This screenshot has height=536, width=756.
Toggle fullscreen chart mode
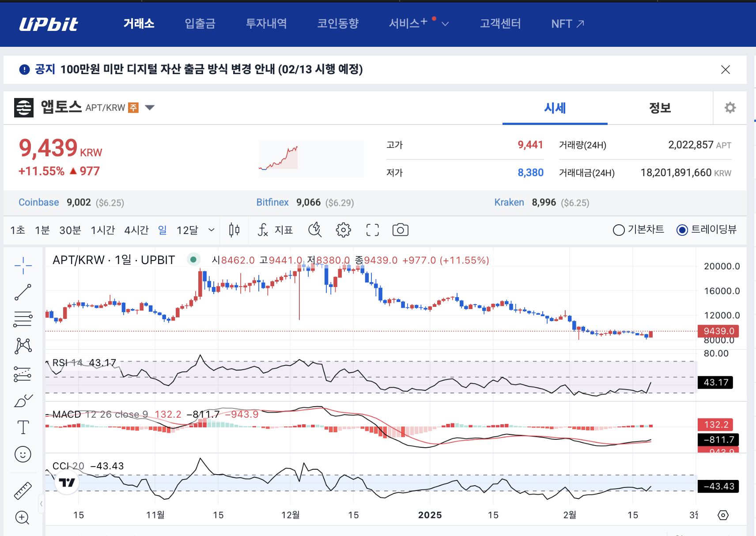tap(373, 230)
